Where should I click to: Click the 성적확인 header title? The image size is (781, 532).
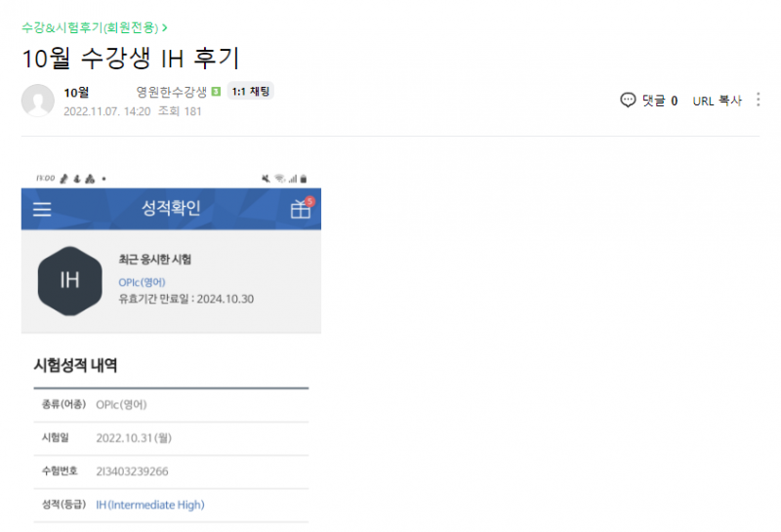tap(171, 209)
